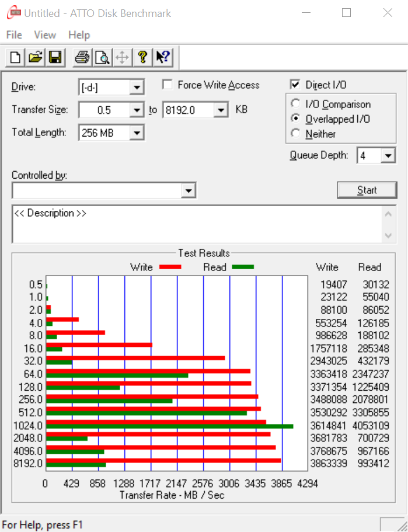Viewport: 408px width, 532px height.
Task: Open the Queue Depth dropdown
Action: [388, 156]
